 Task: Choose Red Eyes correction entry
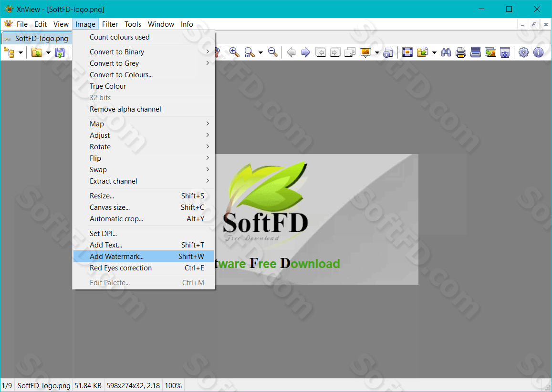point(144,268)
